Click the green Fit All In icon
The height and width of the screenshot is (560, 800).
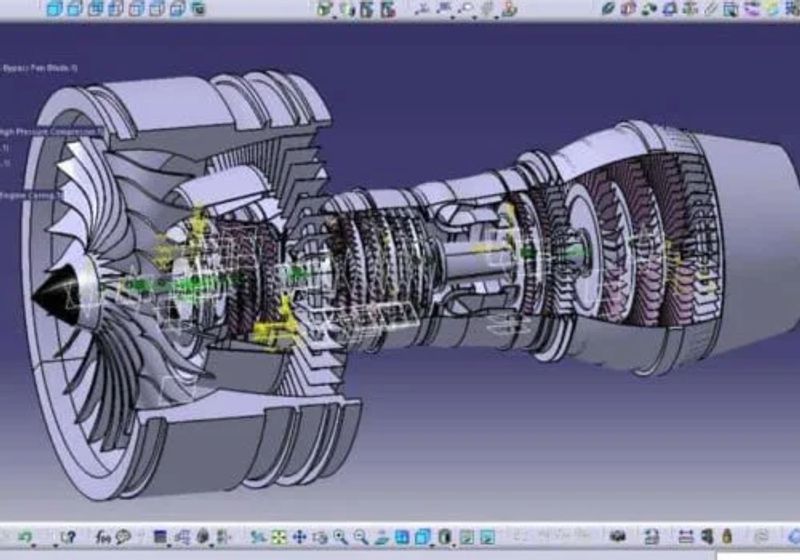click(x=279, y=537)
